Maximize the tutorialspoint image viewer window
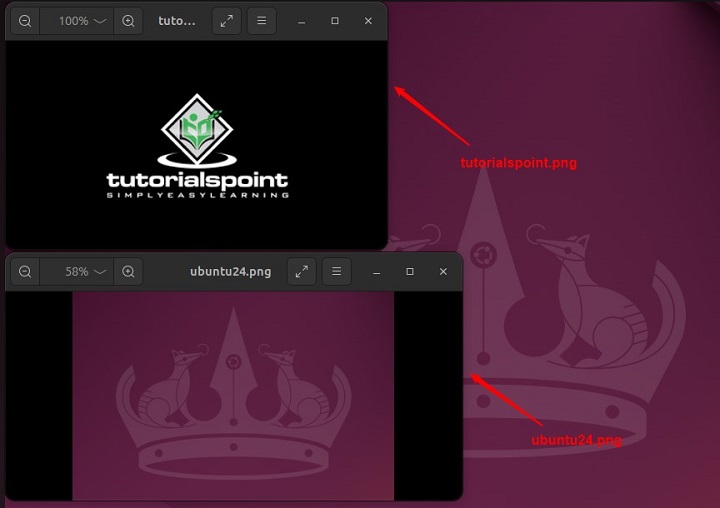 pos(335,21)
